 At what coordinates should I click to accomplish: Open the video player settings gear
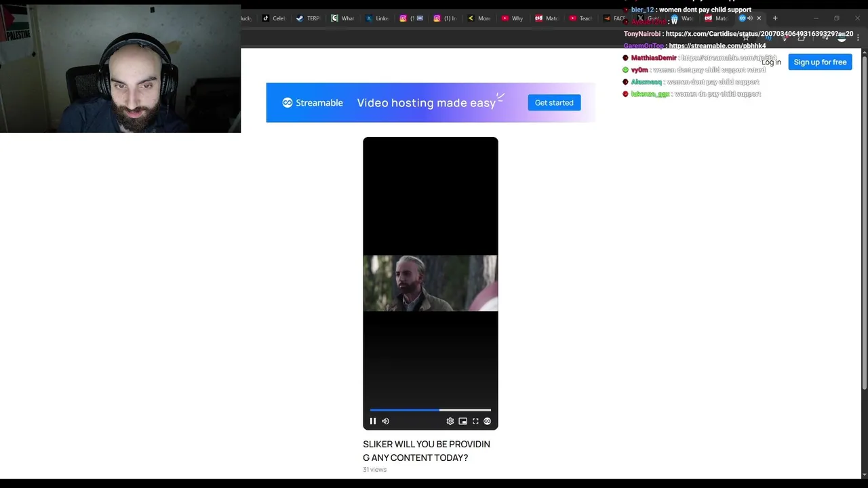coord(450,421)
